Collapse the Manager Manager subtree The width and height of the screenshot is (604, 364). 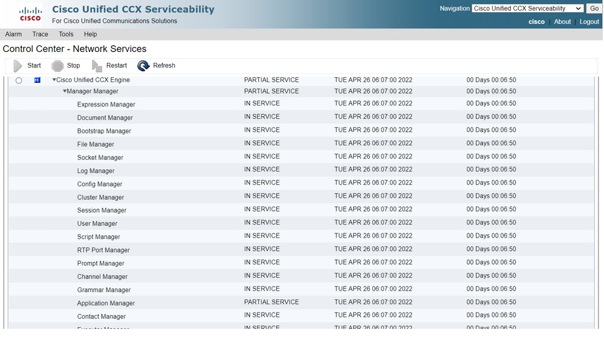(x=64, y=91)
